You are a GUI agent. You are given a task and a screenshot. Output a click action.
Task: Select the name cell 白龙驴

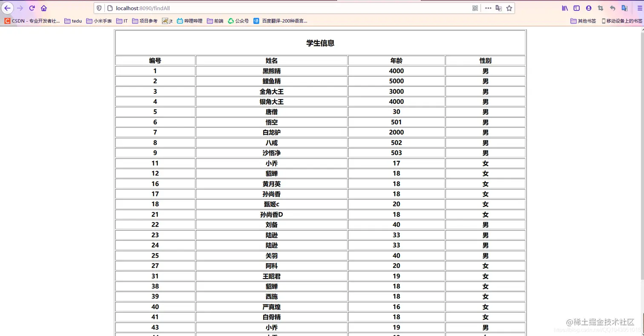272,132
